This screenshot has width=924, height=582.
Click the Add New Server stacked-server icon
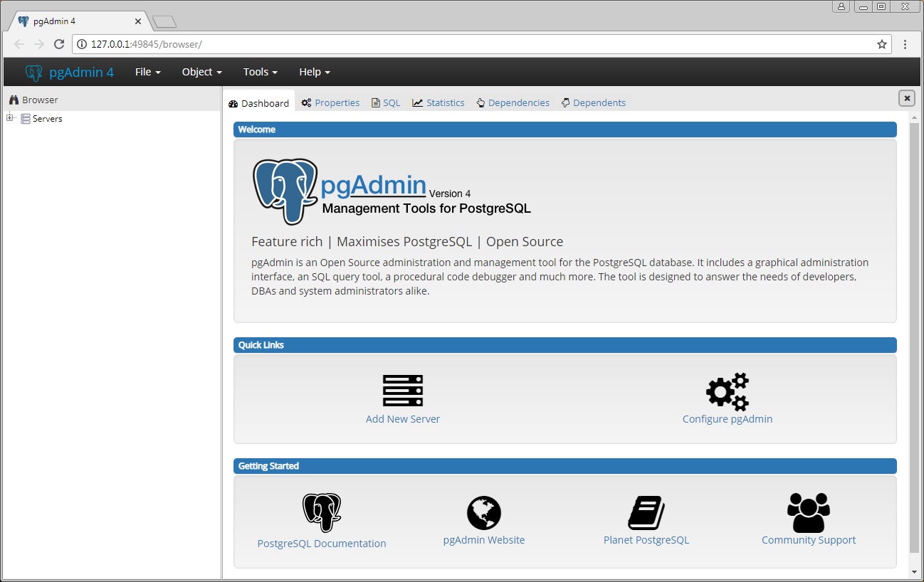tap(403, 391)
